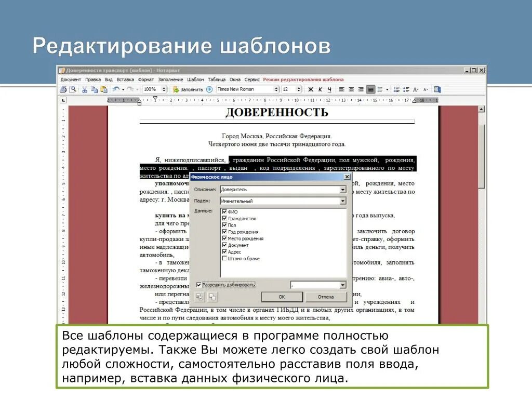Image resolution: width=532 pixels, height=399 pixels.
Task: Click the left indent marker on ruler
Action: click(139, 102)
